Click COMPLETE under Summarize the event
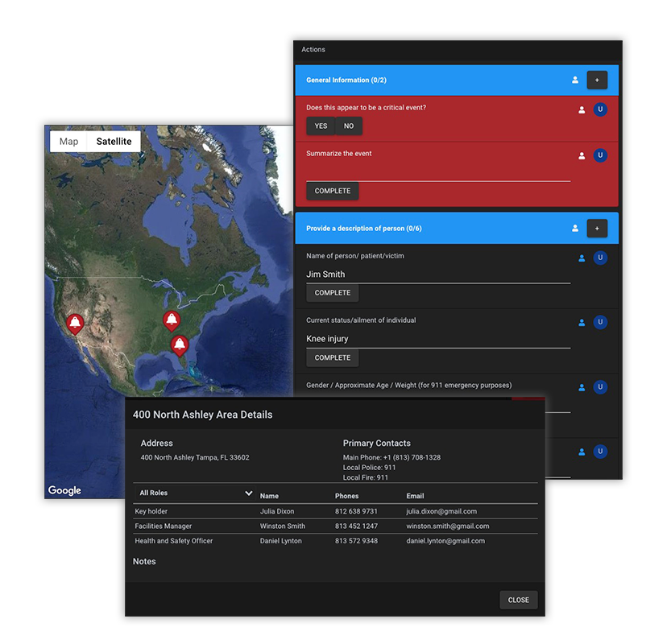This screenshot has width=671, height=644. pyautogui.click(x=333, y=191)
